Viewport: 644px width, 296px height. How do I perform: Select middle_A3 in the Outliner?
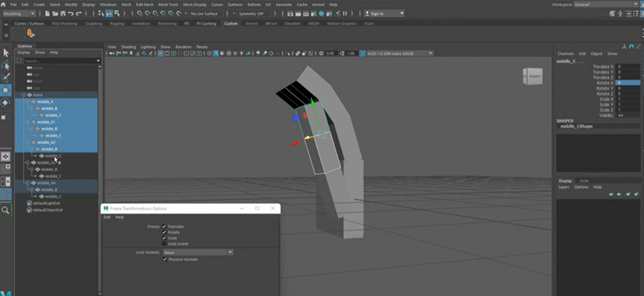(46, 163)
